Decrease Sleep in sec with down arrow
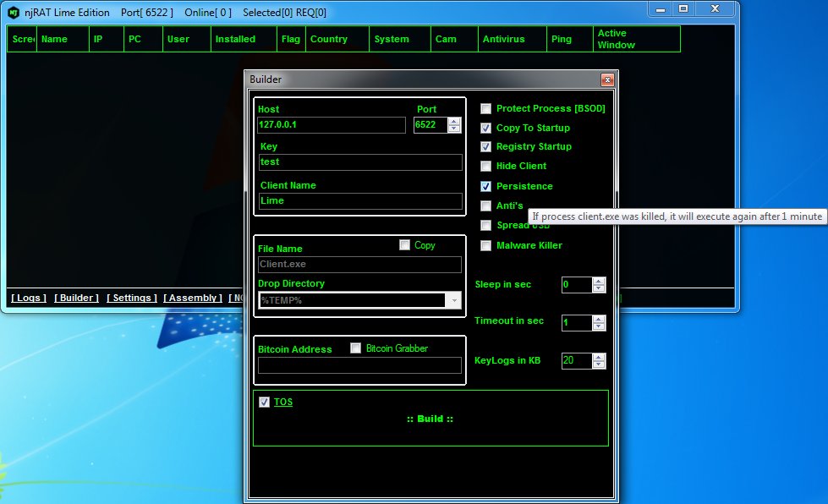 tap(598, 288)
